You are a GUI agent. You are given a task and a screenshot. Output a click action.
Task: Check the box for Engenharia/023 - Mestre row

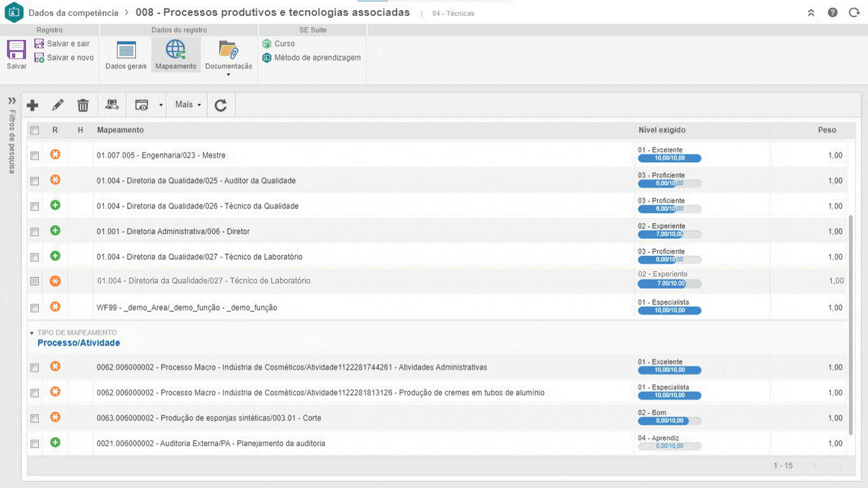point(35,156)
